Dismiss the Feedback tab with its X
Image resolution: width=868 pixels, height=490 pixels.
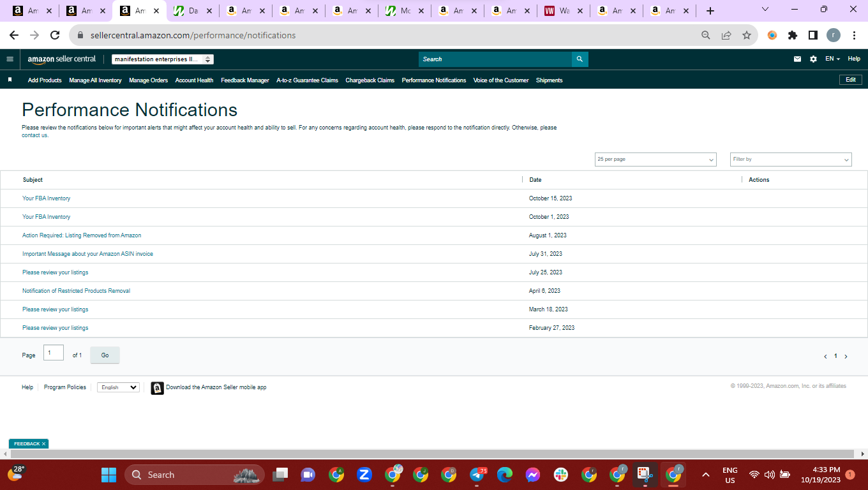tap(43, 443)
